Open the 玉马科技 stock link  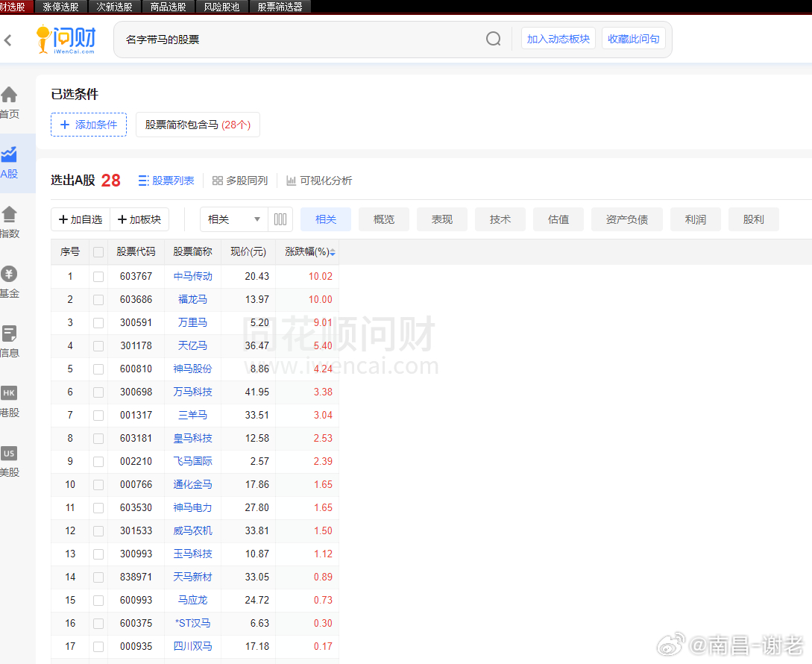[x=192, y=554]
